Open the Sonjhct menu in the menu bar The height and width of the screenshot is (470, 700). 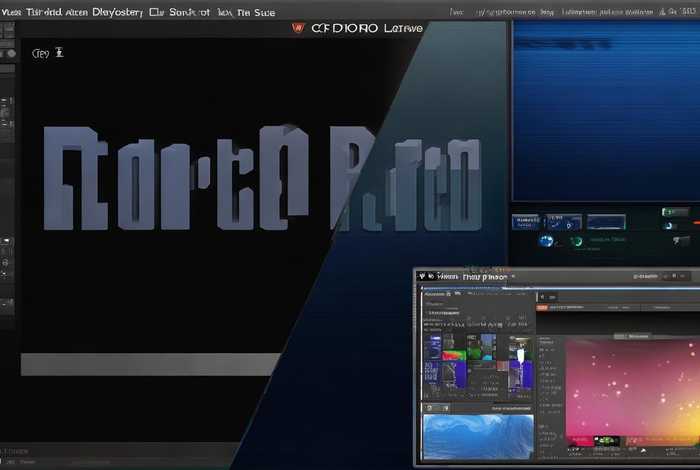190,13
